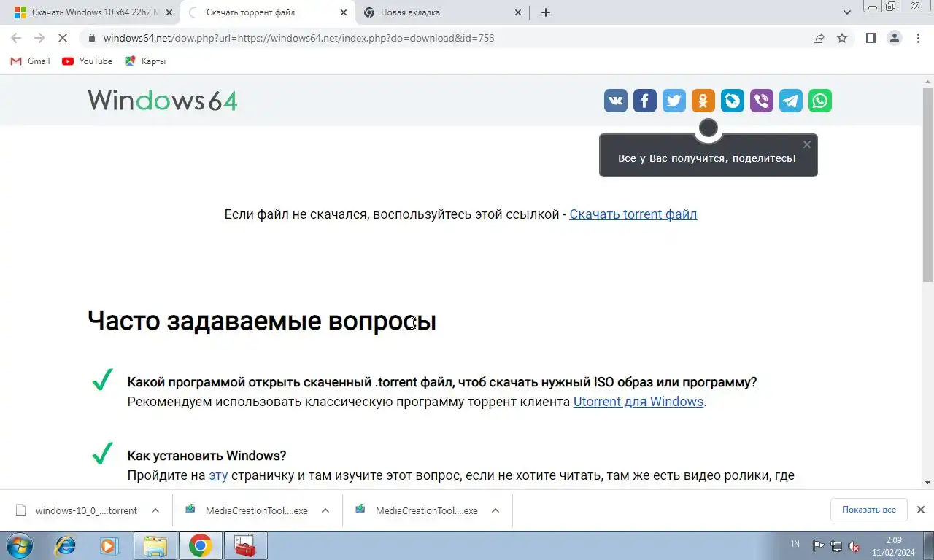Share the page on Twitter
Image resolution: width=934 pixels, height=560 pixels.
tap(674, 101)
